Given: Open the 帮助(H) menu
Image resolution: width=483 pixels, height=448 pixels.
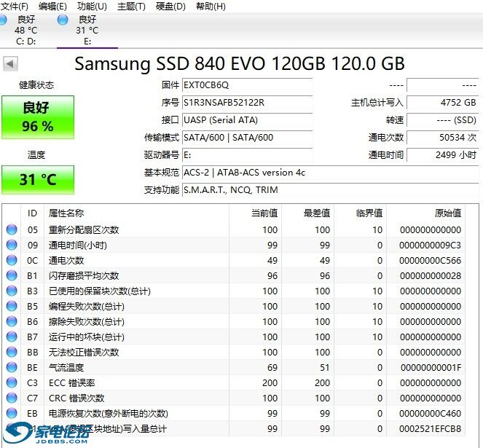Looking at the screenshot, I should pos(211,6).
